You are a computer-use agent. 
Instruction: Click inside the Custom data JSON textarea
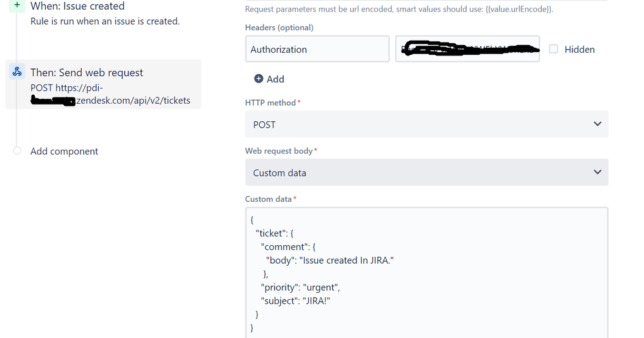coord(426,273)
